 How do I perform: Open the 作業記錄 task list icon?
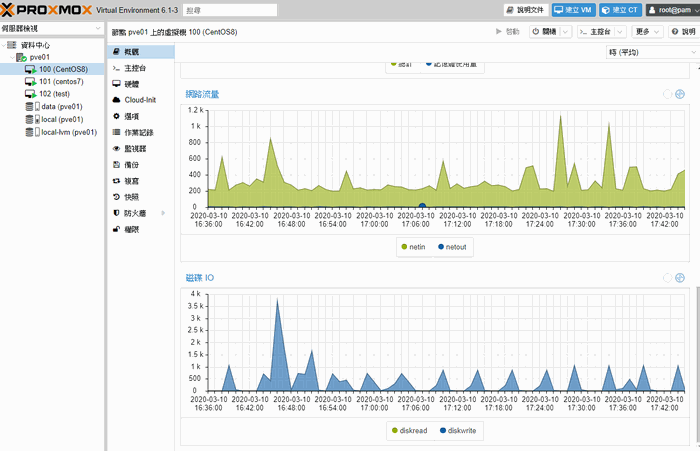116,132
